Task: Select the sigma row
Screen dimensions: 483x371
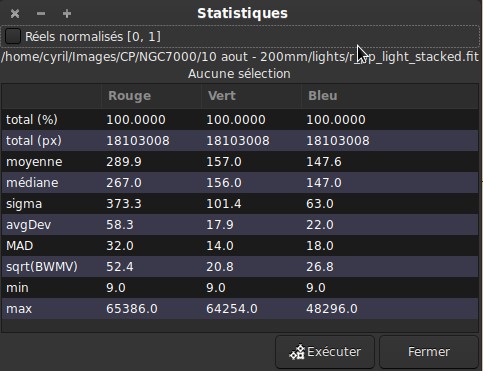Action: click(x=240, y=204)
